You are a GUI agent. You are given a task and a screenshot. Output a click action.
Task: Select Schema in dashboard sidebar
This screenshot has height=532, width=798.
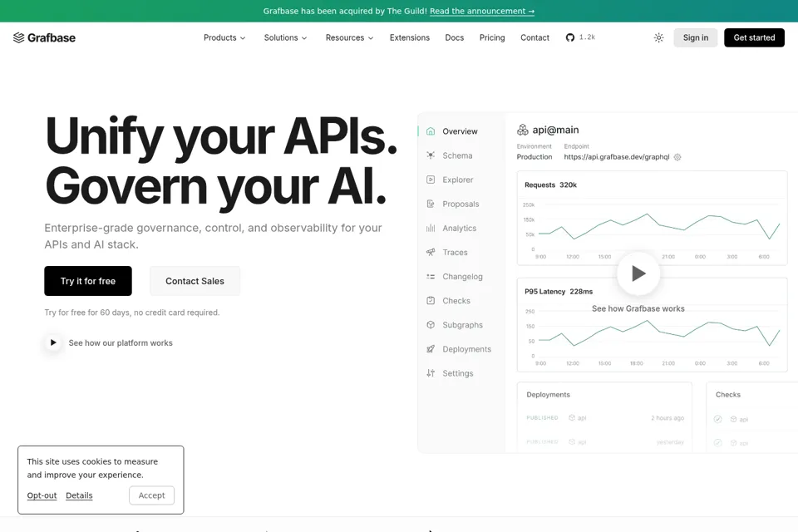457,155
